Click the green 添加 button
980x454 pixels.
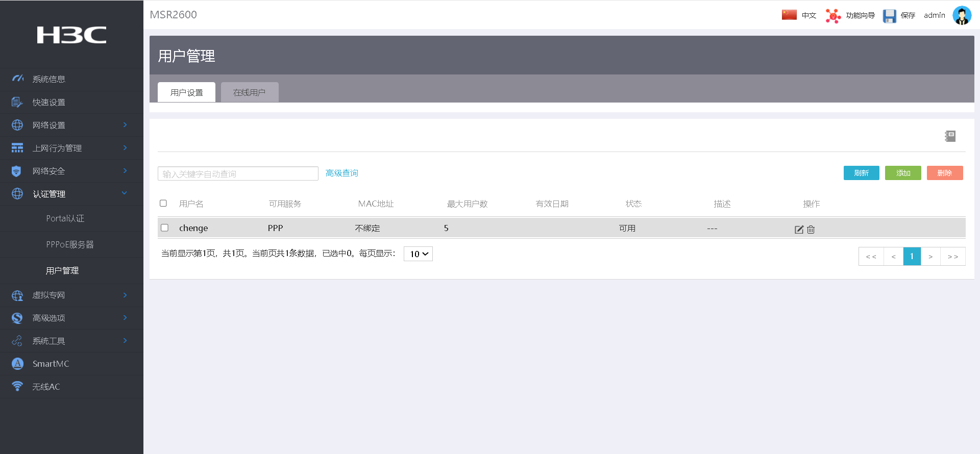pyautogui.click(x=903, y=173)
